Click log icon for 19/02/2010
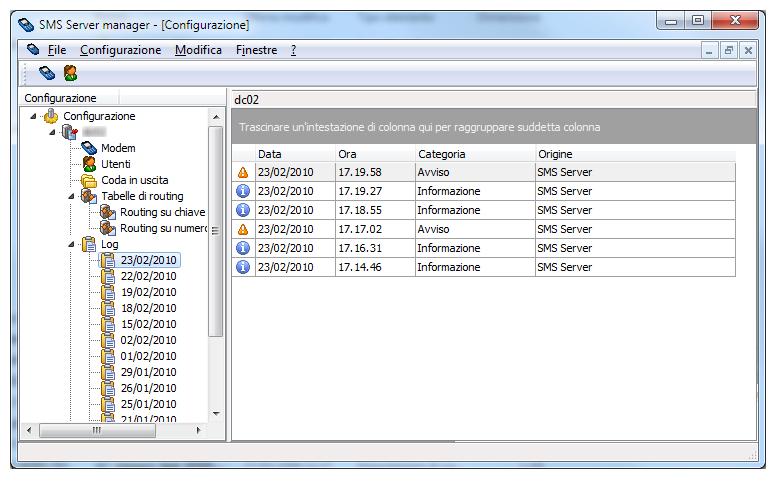The height and width of the screenshot is (479, 776). tap(108, 292)
